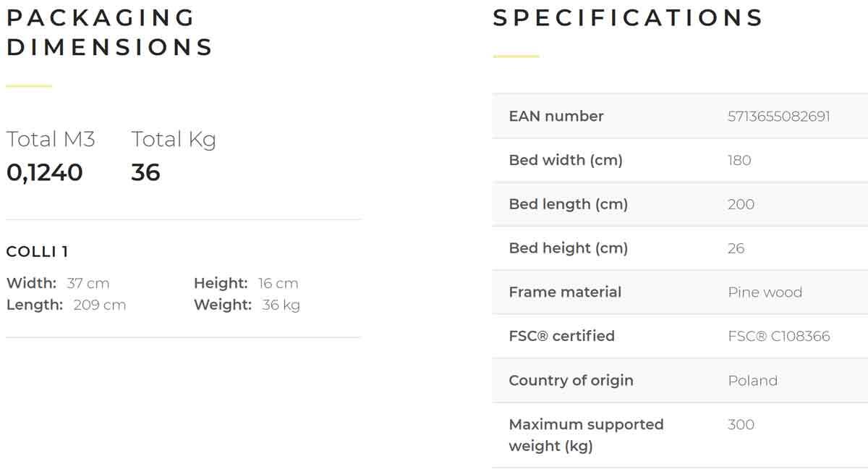Click the Specifications heading

click(x=628, y=18)
